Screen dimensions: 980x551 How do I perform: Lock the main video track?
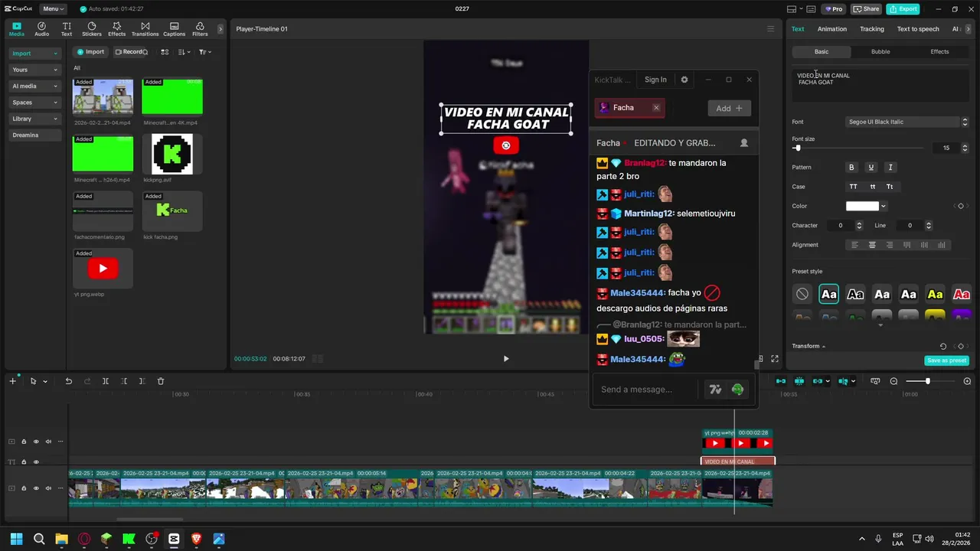point(24,487)
